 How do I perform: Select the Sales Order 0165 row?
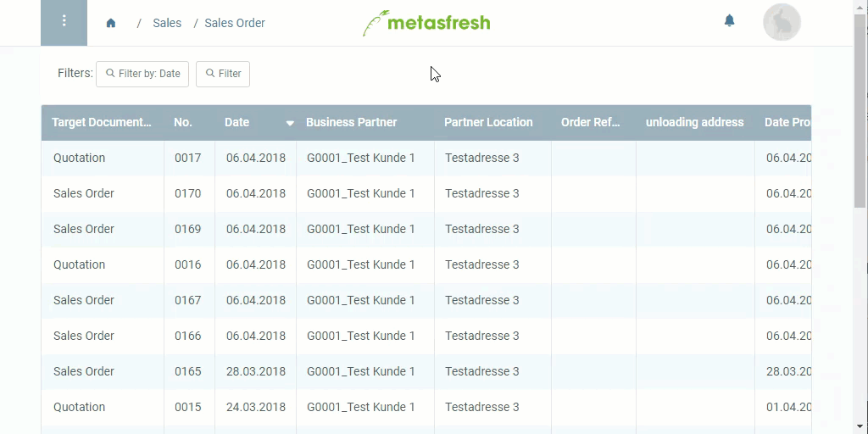tap(426, 371)
